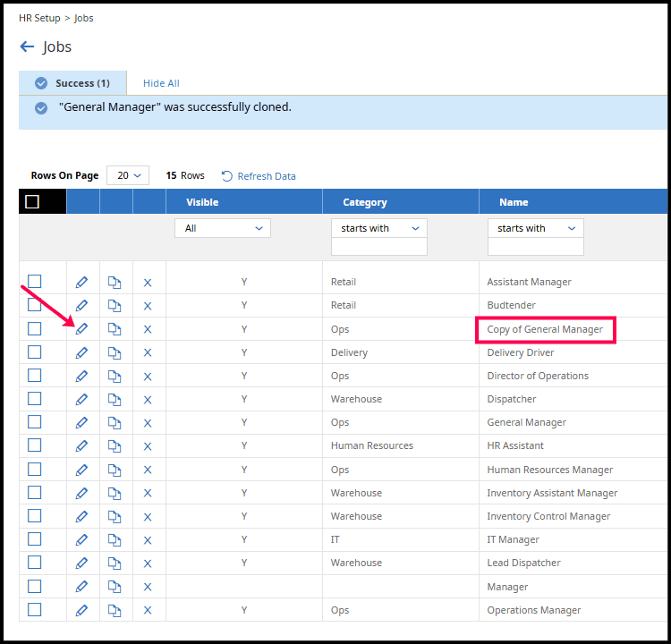Click the 'Lead Dispatcher' name cell
This screenshot has width=671, height=644.
[x=523, y=563]
